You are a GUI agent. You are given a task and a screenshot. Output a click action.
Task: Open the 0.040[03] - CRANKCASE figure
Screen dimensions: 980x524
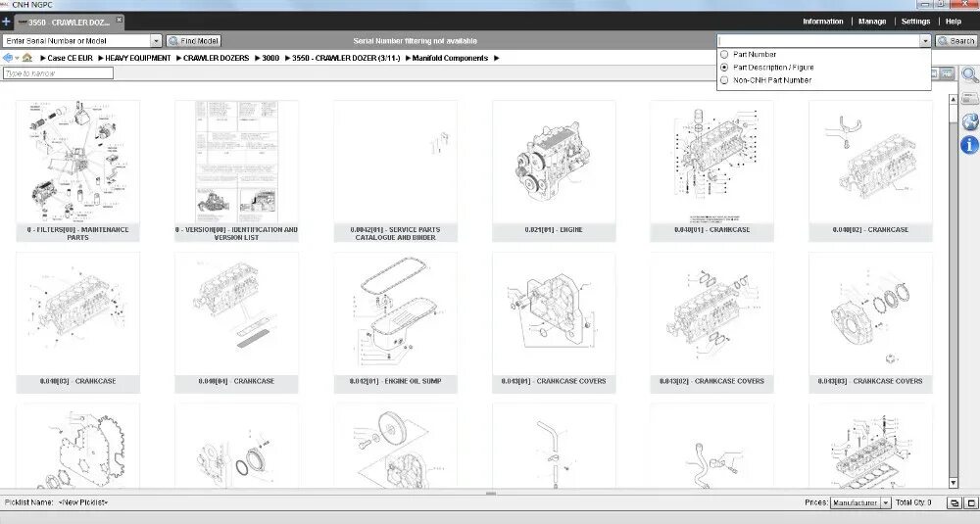pos(77,322)
